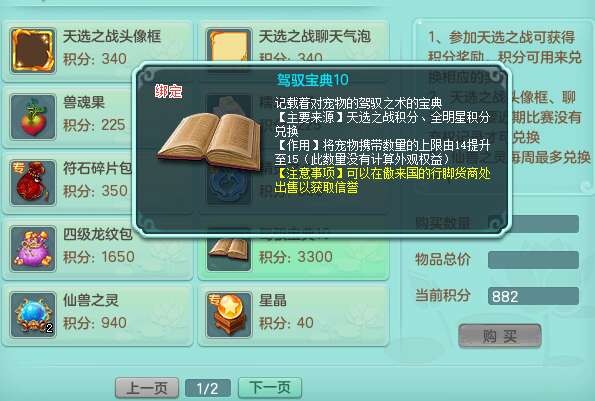Select the 星晶 40 points entry
This screenshot has width=595, height=401.
click(293, 315)
